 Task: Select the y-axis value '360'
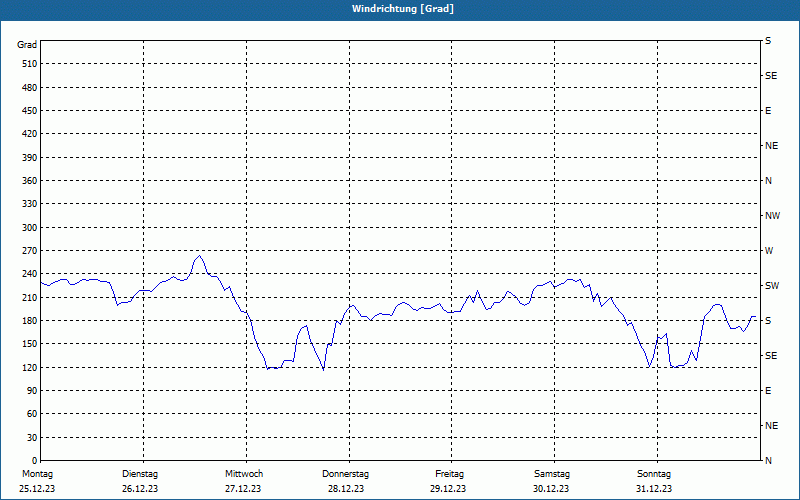[30, 181]
